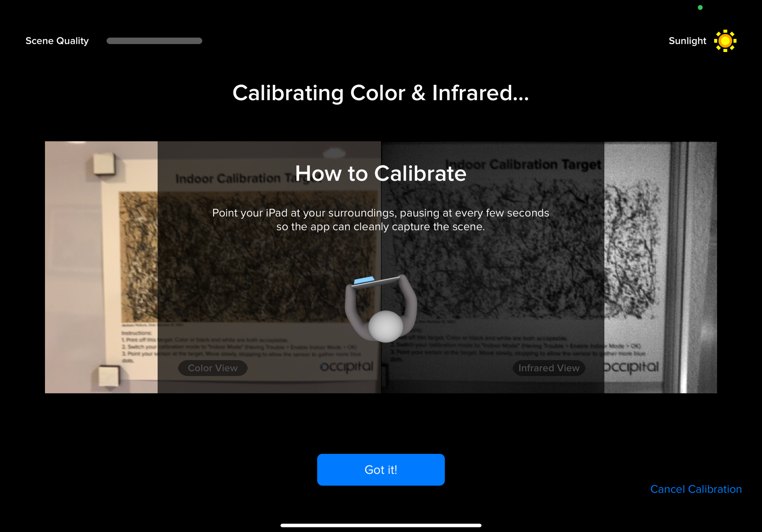Viewport: 762px width, 532px height.
Task: Click the white sticky pad at bottom left
Action: point(109,376)
